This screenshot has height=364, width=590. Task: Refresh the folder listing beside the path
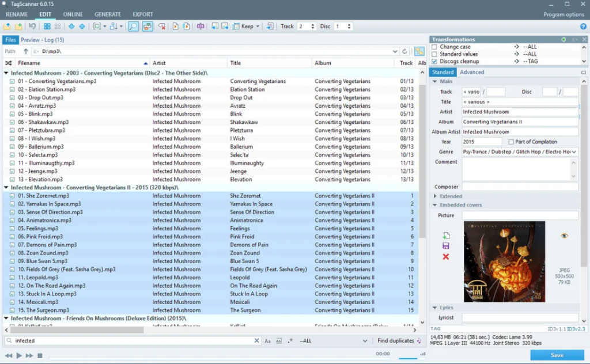pos(404,51)
